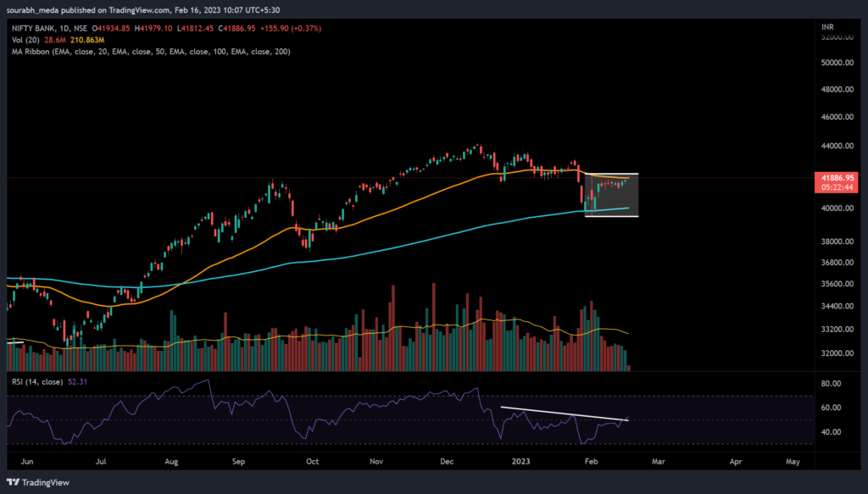The height and width of the screenshot is (494, 868).
Task: Select the NIFTY BANK, 1D, NSE symbol title
Action: point(50,28)
